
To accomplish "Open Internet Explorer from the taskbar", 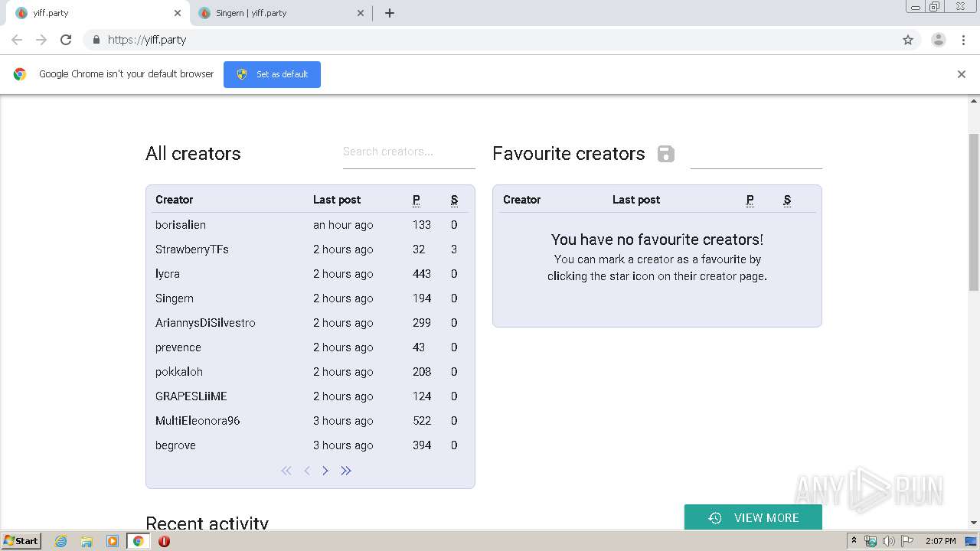I will click(60, 541).
